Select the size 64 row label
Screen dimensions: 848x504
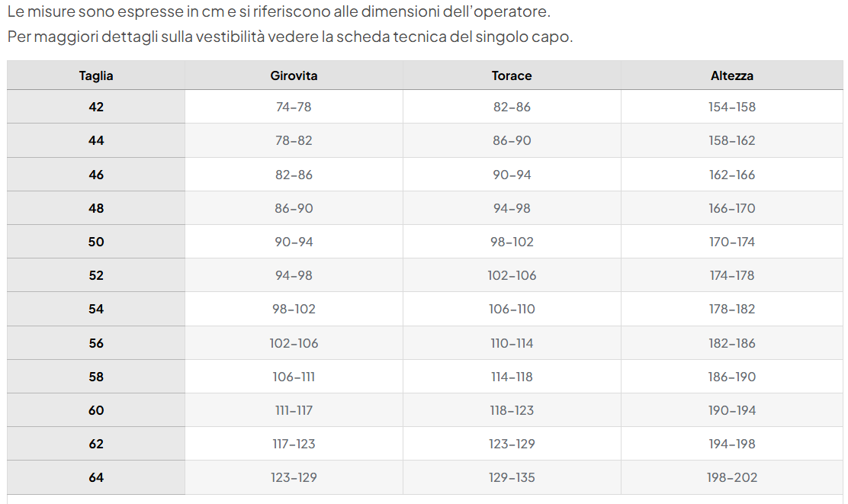96,477
